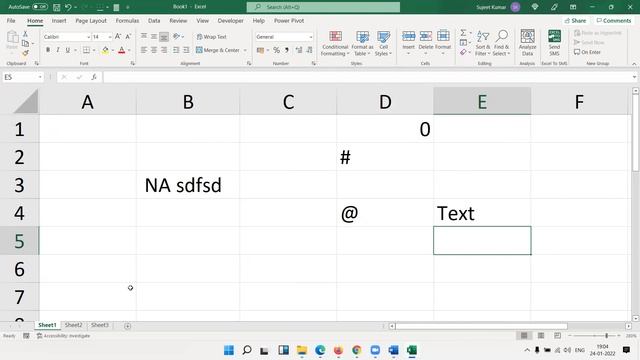
Task: Apply Percent Style
Action: (276, 50)
